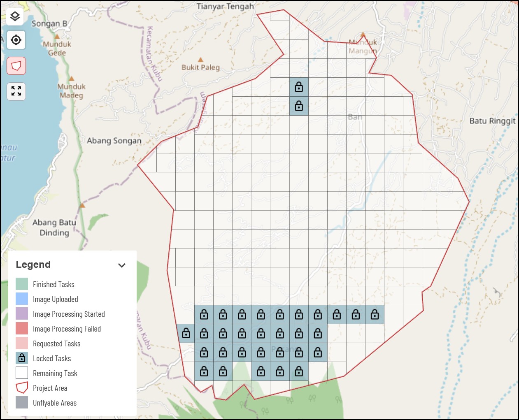
Task: Select the second locked task below the topmost
Action: [299, 106]
